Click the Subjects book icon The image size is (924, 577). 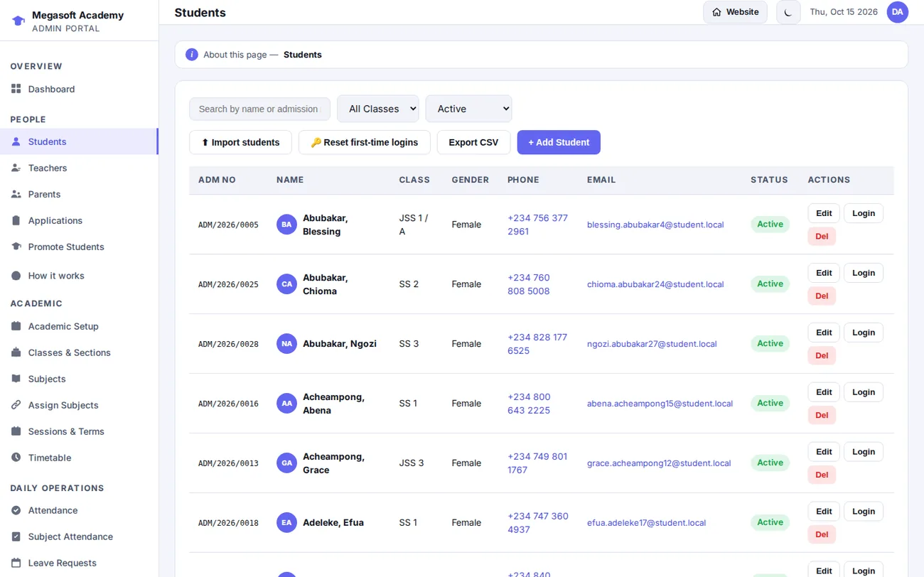click(16, 379)
